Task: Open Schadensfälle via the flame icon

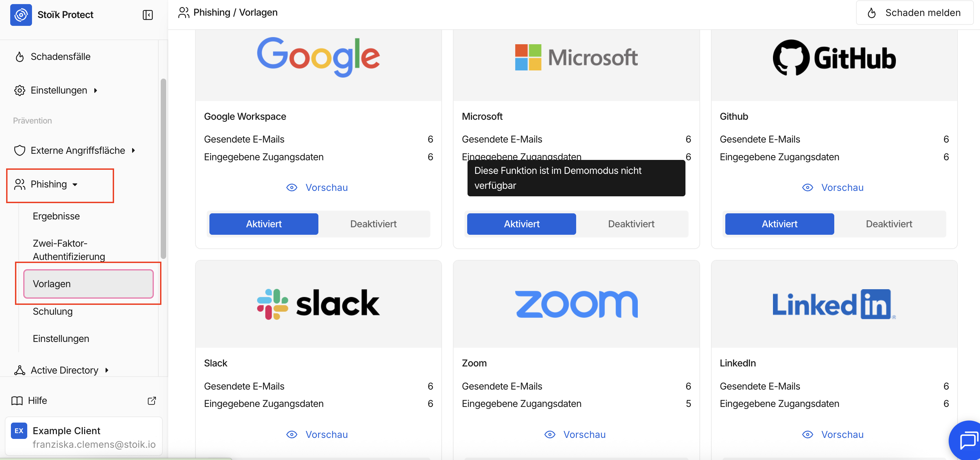Action: pyautogui.click(x=20, y=57)
